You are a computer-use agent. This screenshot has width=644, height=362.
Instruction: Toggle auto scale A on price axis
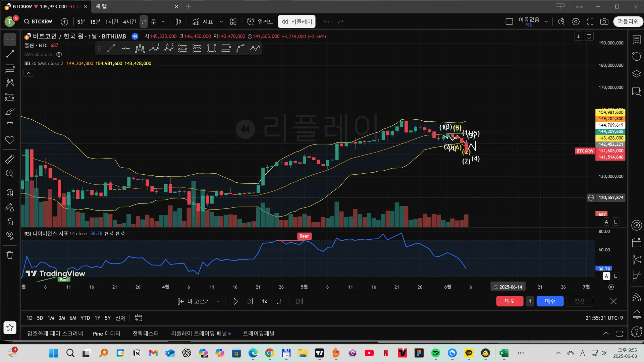click(x=606, y=222)
